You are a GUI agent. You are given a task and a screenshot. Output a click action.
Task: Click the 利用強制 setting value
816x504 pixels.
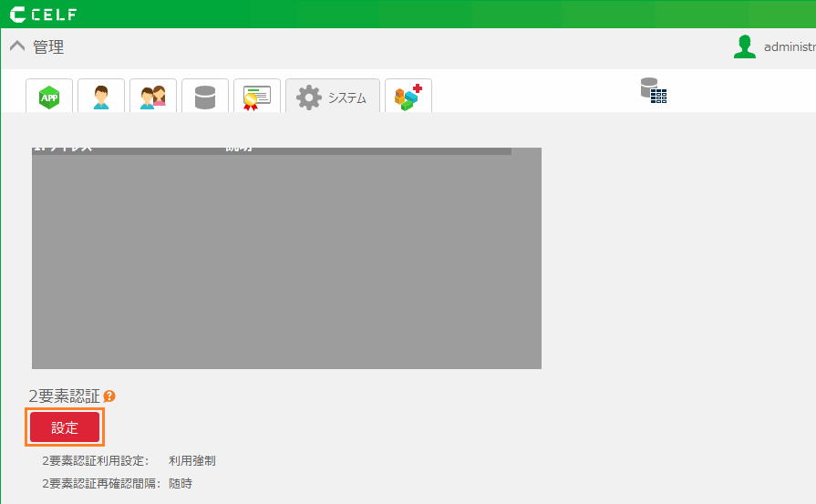coord(192,461)
